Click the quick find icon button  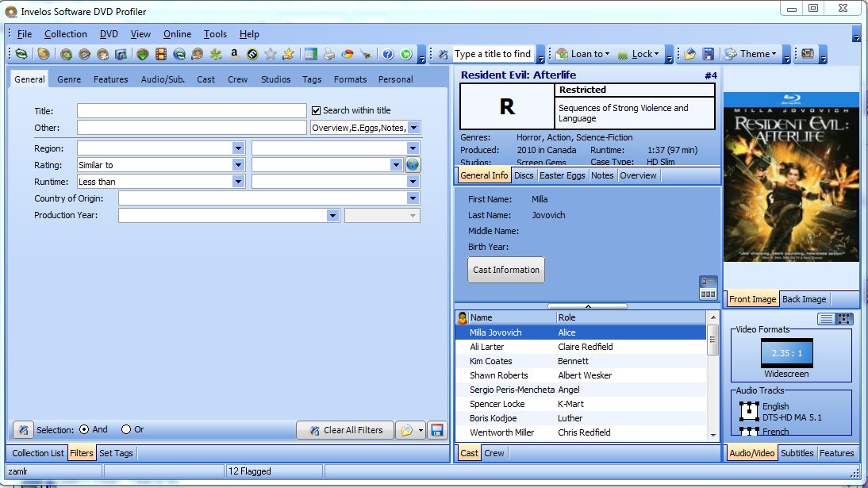pyautogui.click(x=443, y=54)
